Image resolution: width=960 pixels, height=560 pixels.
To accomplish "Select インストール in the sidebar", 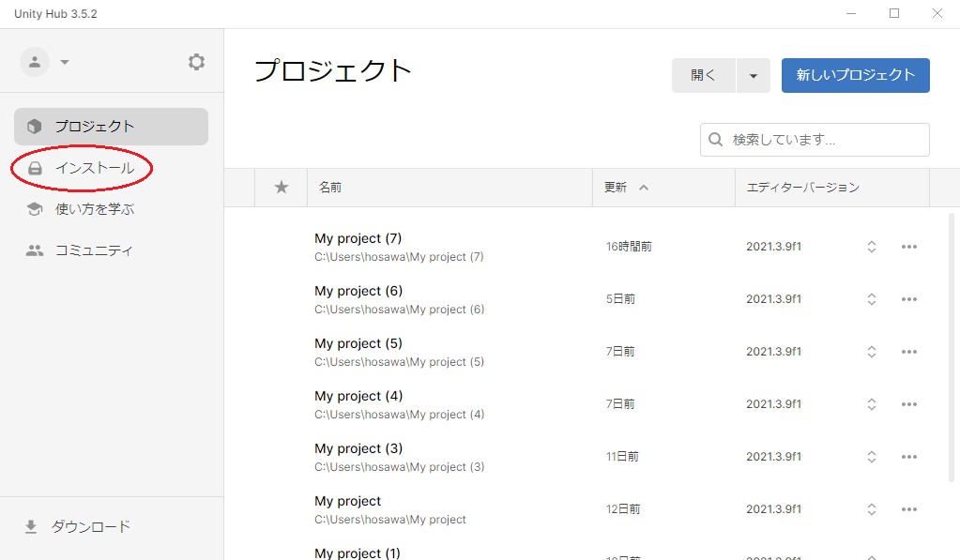I will click(94, 168).
